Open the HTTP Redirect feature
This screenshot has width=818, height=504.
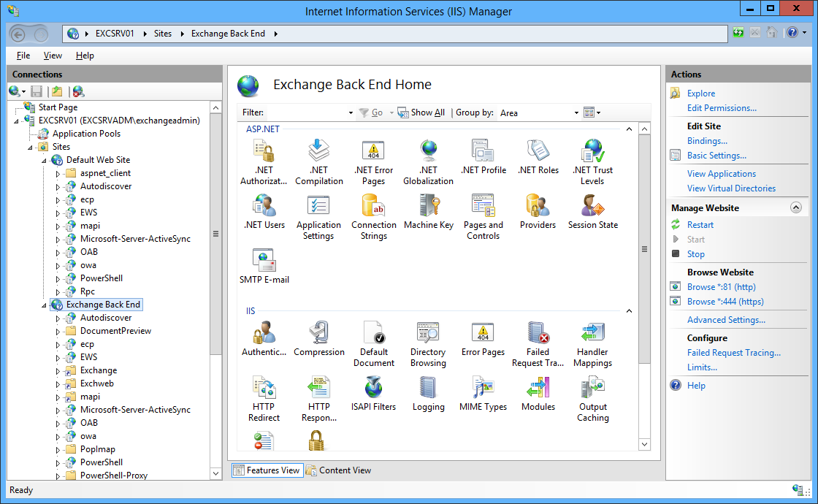click(x=264, y=399)
